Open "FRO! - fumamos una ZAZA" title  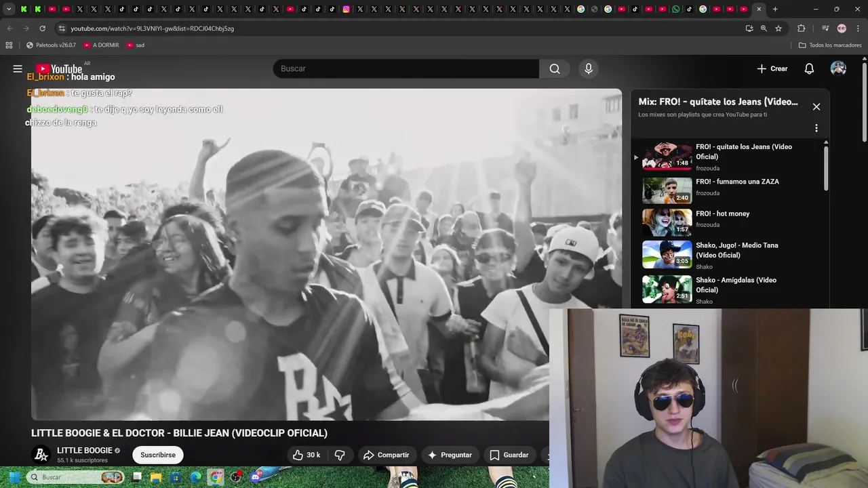(x=737, y=182)
